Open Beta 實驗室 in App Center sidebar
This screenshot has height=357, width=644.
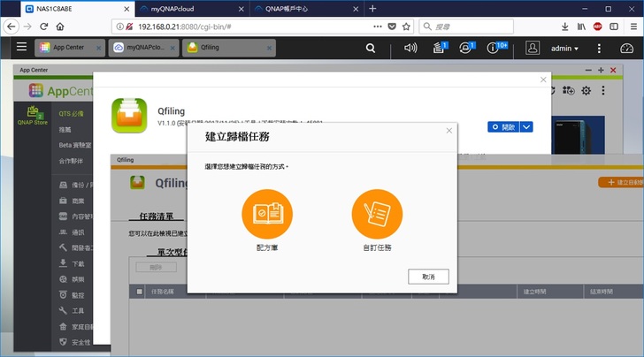(76, 145)
